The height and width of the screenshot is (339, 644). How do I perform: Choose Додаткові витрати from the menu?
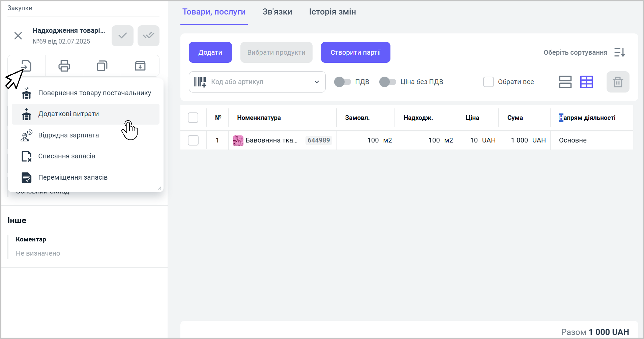[x=68, y=114]
